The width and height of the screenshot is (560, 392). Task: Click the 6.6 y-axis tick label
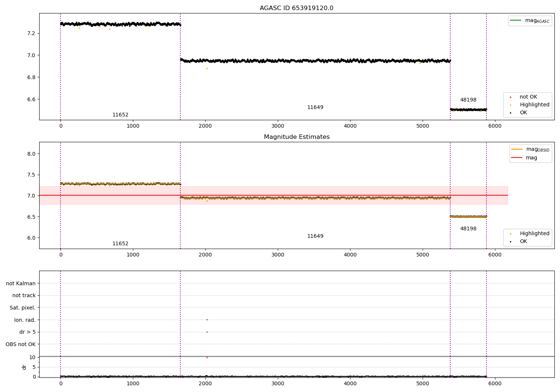coord(31,99)
